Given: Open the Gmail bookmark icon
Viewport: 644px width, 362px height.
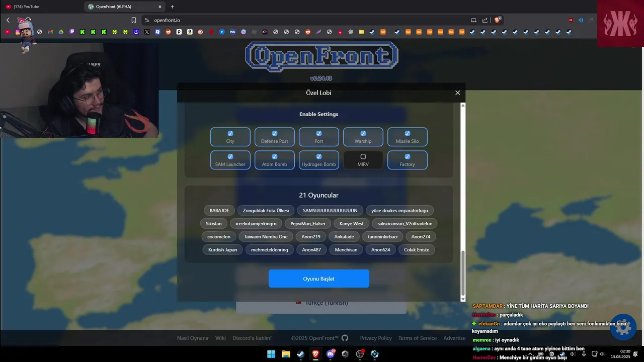Looking at the screenshot, I should click(x=50, y=32).
